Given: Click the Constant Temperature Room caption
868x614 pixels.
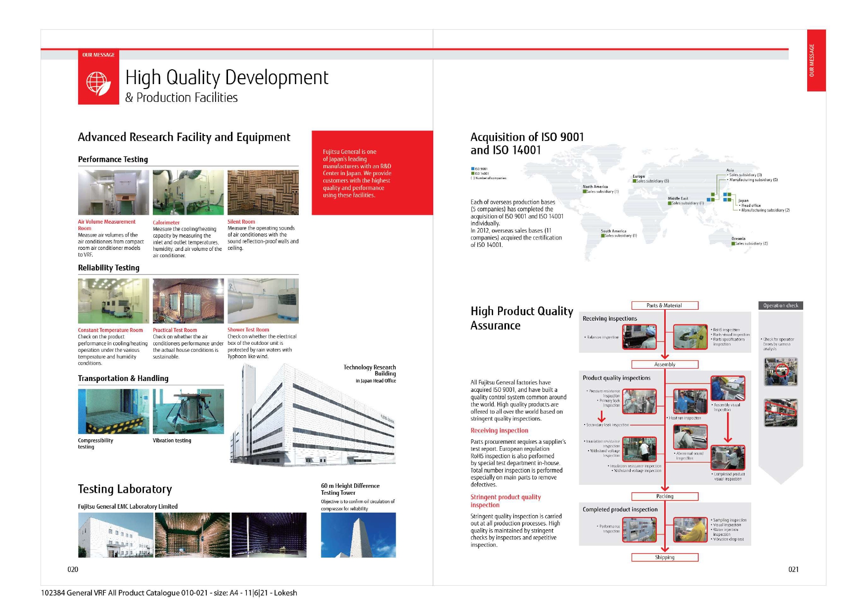Looking at the screenshot, I should coord(110,330).
